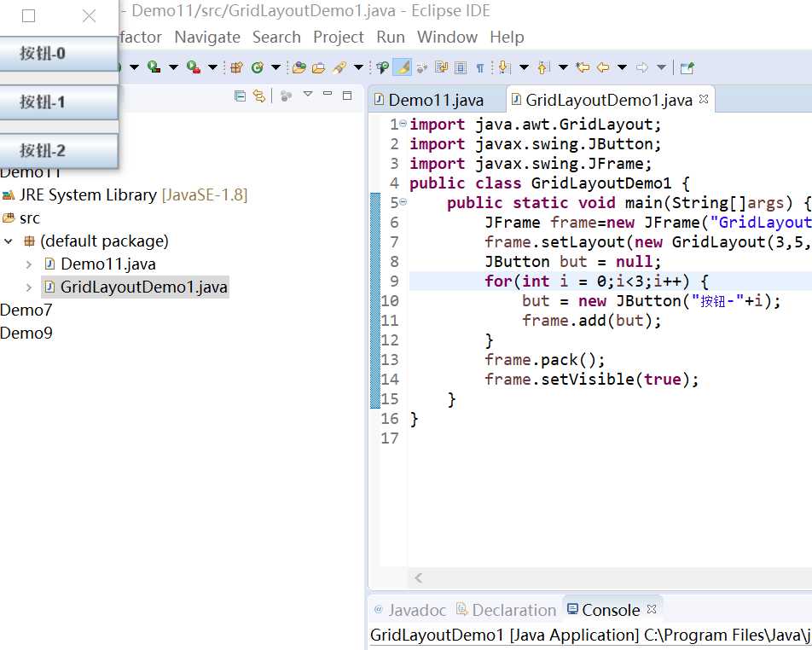This screenshot has width=812, height=650.
Task: Minimize the Package Explorer view
Action: (x=328, y=94)
